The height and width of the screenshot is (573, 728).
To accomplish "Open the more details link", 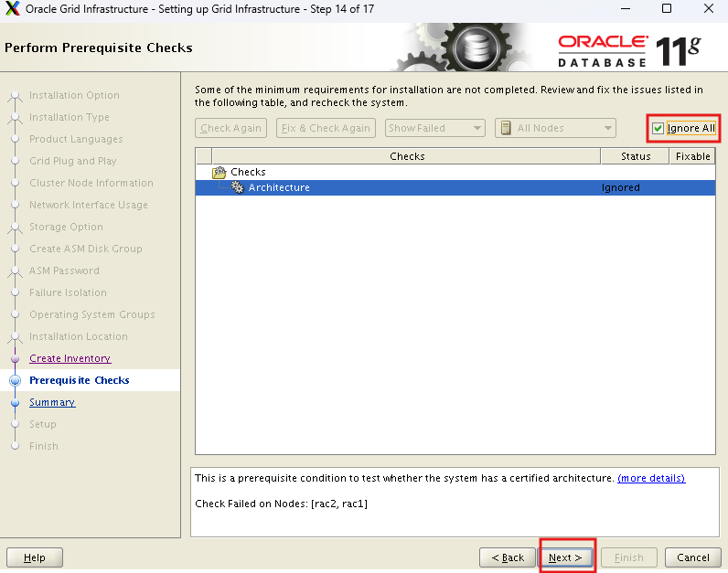I will (x=651, y=478).
